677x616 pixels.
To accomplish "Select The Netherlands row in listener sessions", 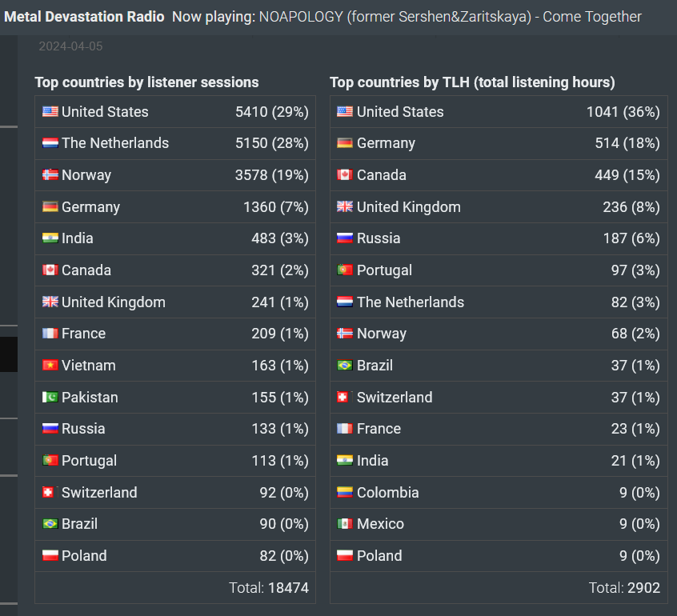I will pyautogui.click(x=175, y=143).
